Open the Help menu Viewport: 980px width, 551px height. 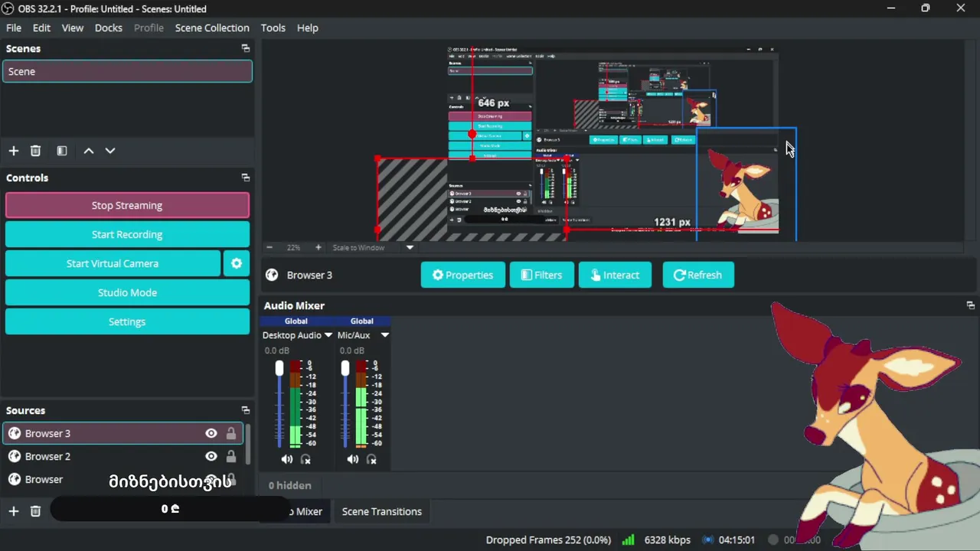[308, 28]
